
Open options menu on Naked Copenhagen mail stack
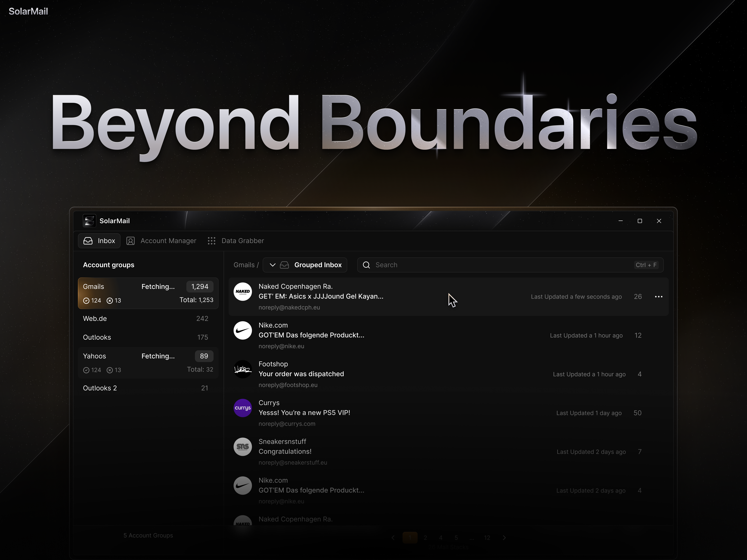pyautogui.click(x=658, y=297)
